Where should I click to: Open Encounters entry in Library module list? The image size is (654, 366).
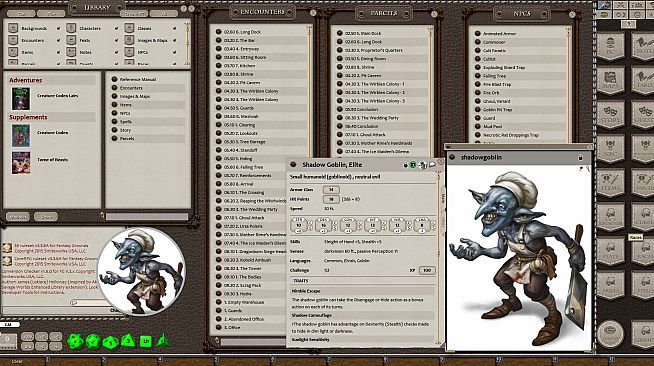(x=148, y=88)
